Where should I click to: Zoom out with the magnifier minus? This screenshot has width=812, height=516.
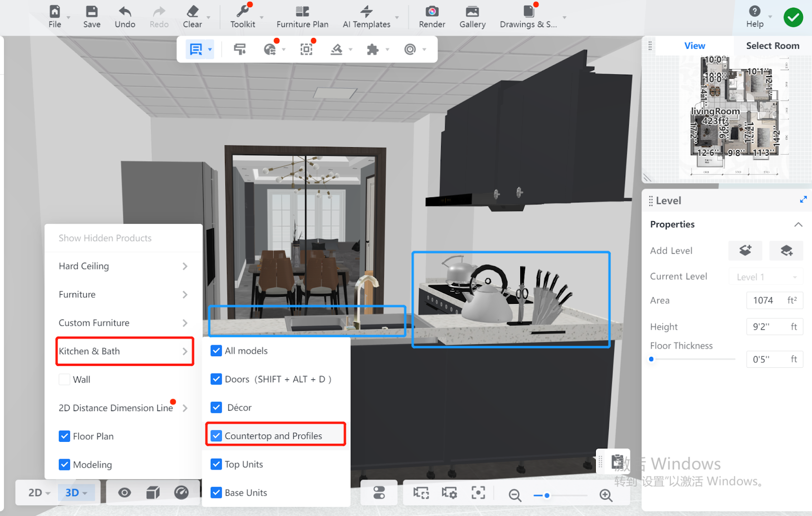click(x=515, y=495)
